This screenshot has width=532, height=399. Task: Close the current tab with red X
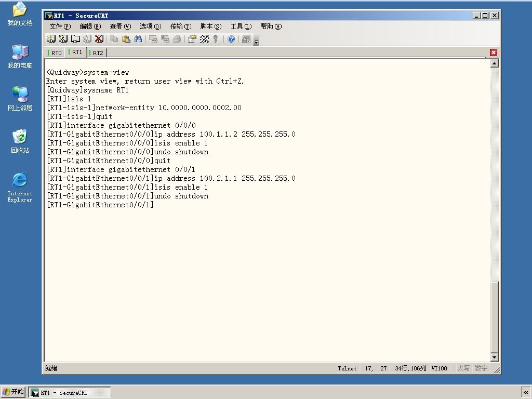494,52
